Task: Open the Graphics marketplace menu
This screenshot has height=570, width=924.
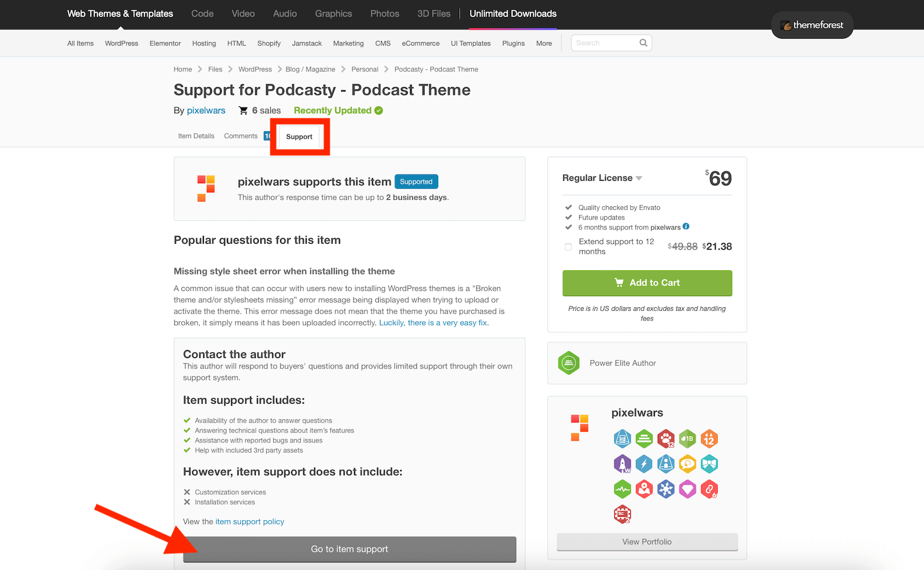Action: click(x=333, y=14)
